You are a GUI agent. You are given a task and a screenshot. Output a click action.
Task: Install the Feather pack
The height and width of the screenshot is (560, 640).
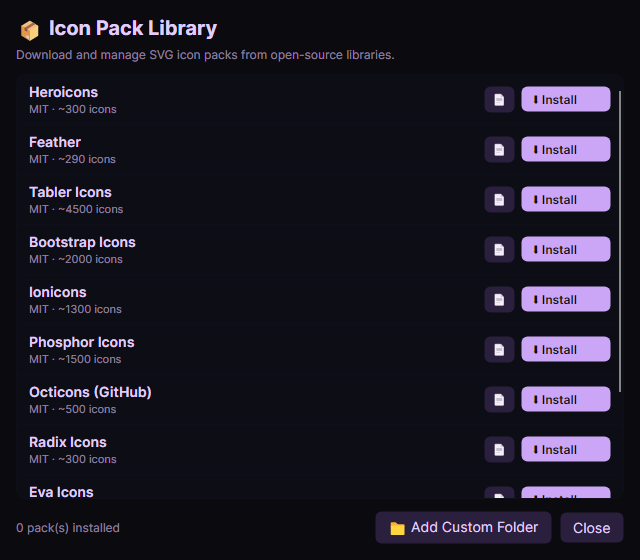(566, 149)
